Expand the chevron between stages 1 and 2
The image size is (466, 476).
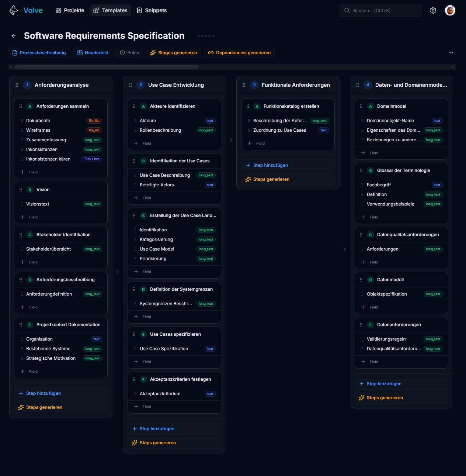click(x=118, y=272)
